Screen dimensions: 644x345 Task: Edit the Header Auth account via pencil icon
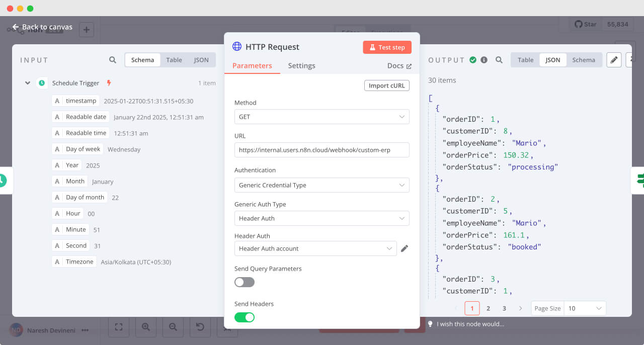coord(405,248)
